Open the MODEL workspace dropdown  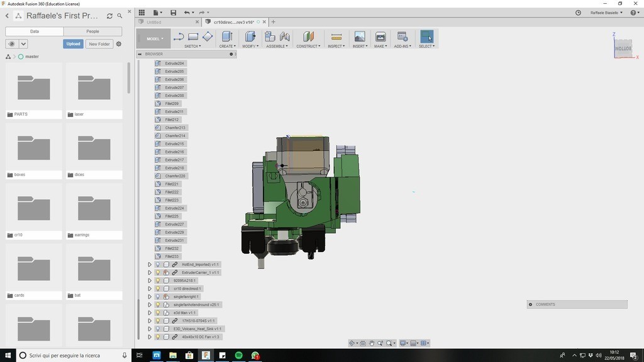(154, 38)
